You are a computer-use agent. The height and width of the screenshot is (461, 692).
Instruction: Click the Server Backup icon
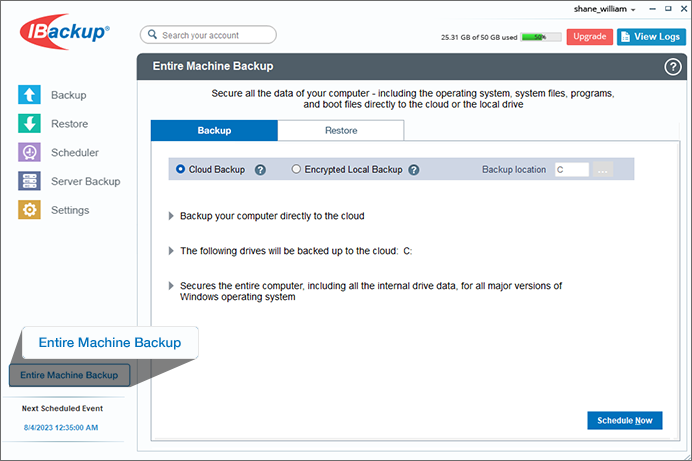29,181
